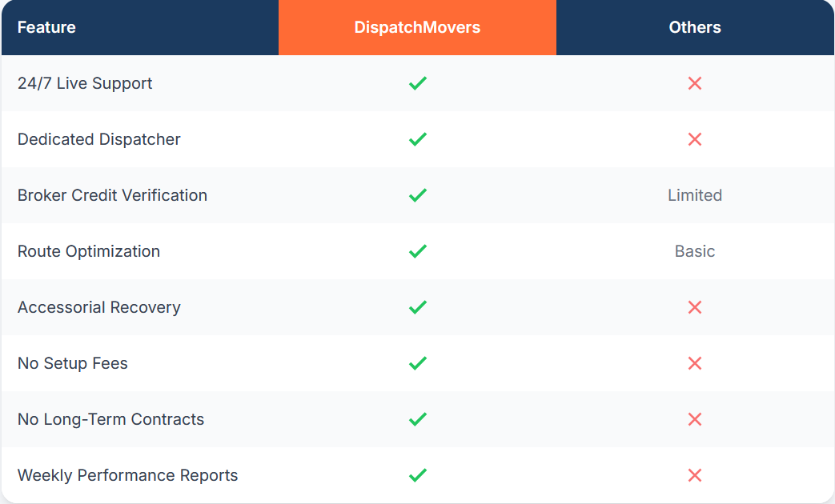Click green checkmark for Weekly Performance Reports
This screenshot has height=504, width=835.
pos(417,475)
